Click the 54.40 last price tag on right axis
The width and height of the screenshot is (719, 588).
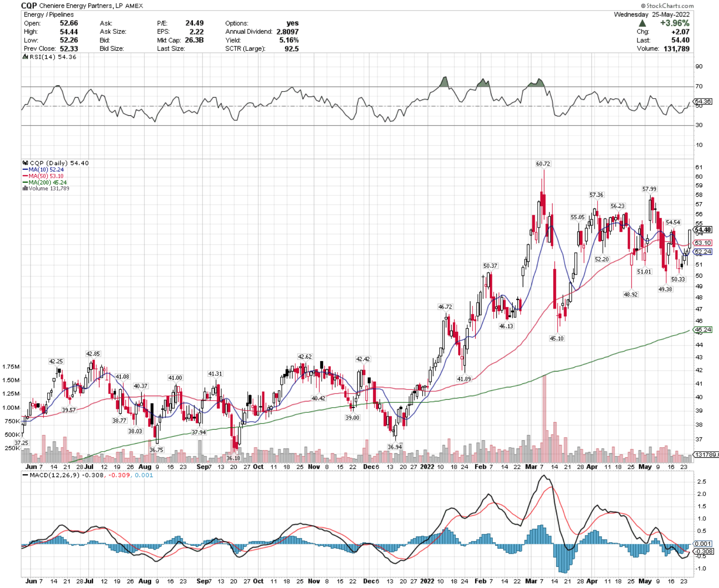(703, 230)
